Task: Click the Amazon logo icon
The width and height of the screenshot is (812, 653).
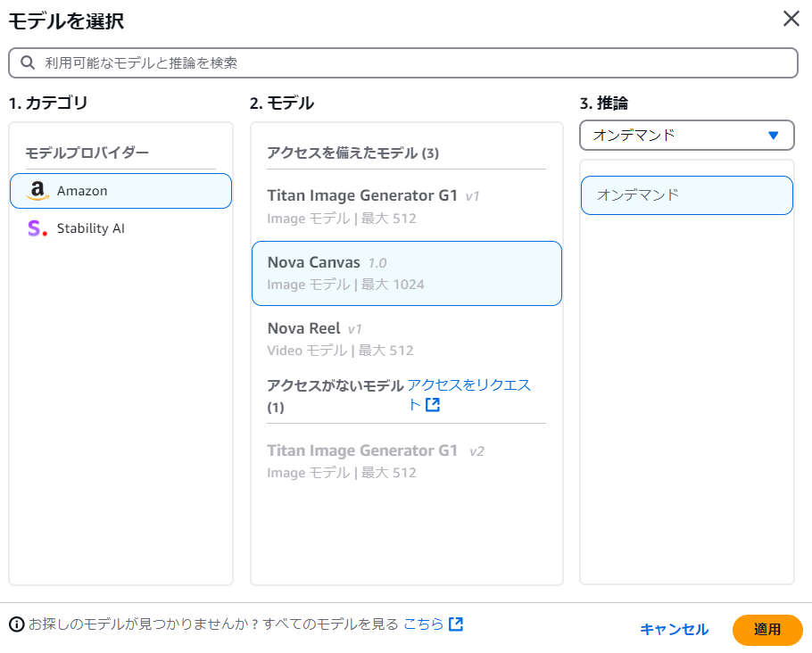Action: pos(37,191)
